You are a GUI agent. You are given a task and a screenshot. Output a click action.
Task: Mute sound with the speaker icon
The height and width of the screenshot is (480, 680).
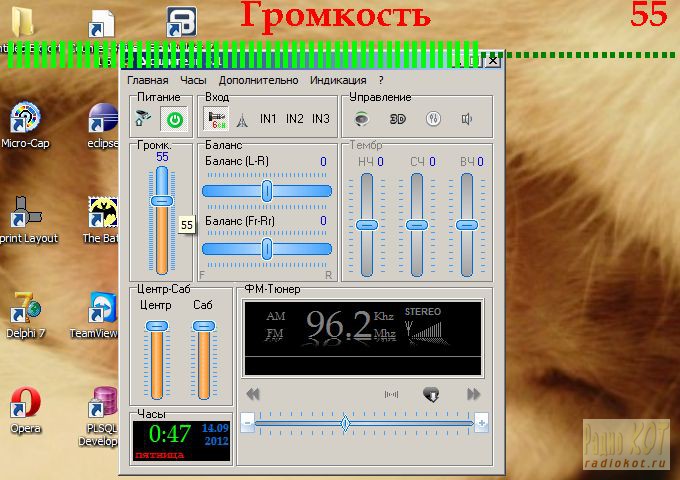[467, 119]
